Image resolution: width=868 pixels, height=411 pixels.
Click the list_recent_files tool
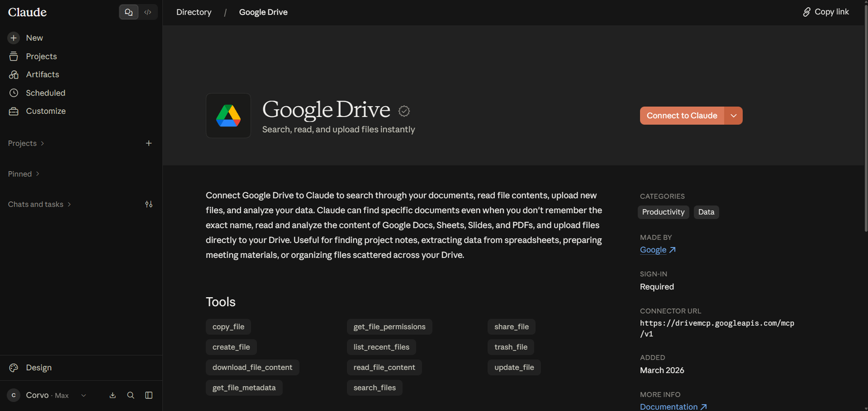point(381,347)
